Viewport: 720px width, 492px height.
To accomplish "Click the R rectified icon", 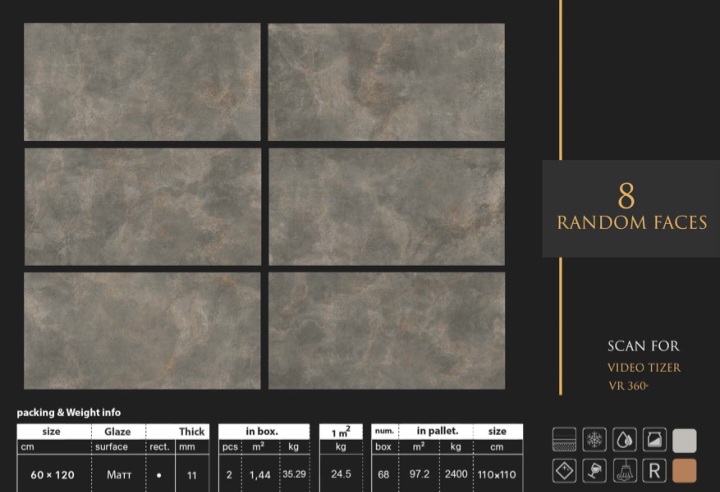I will tap(655, 470).
